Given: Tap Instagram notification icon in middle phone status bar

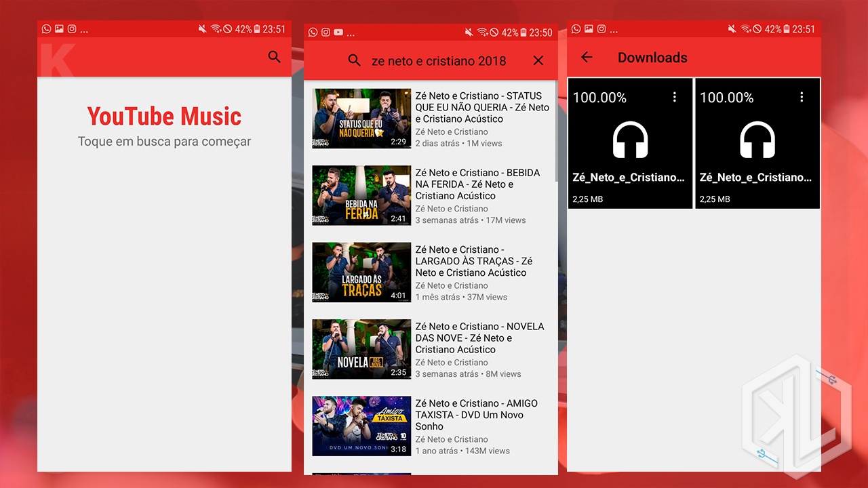Looking at the screenshot, I should [x=325, y=32].
